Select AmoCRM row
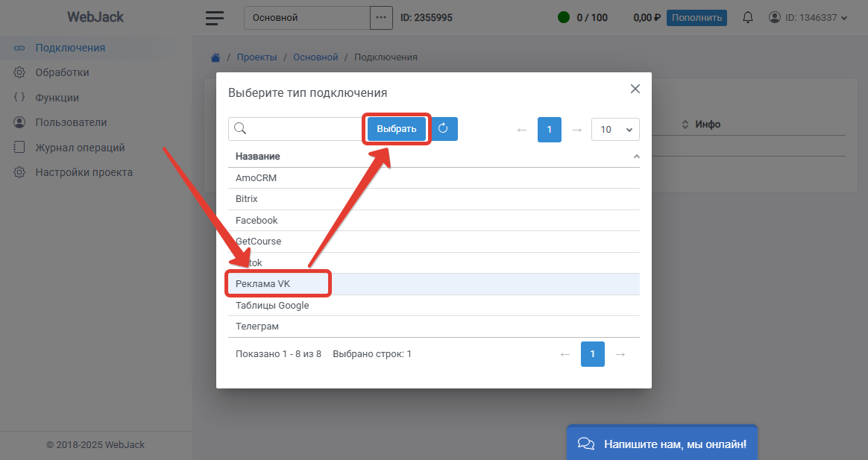 pos(434,177)
